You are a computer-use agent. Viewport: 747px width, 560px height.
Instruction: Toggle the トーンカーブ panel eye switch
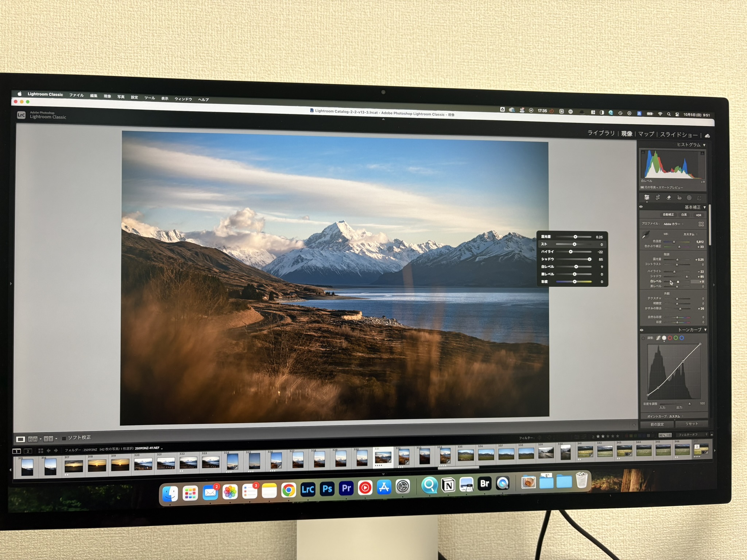pyautogui.click(x=642, y=330)
